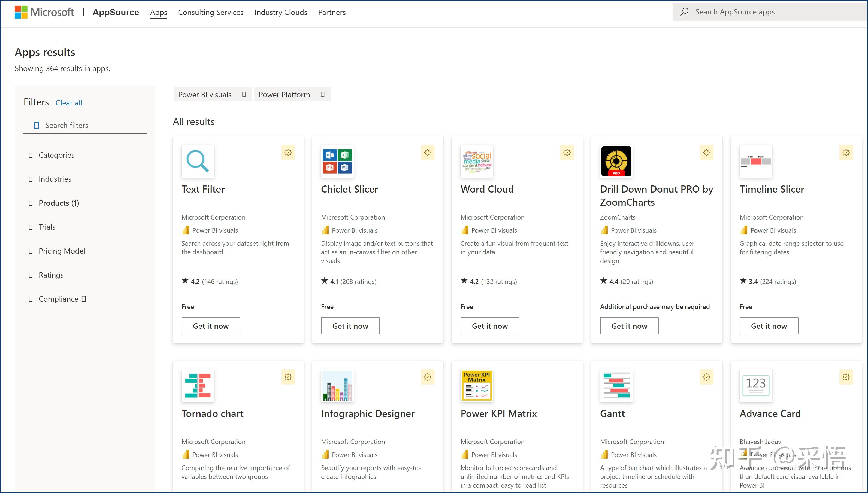The width and height of the screenshot is (868, 493).
Task: Open Partners in top navigation
Action: 332,13
